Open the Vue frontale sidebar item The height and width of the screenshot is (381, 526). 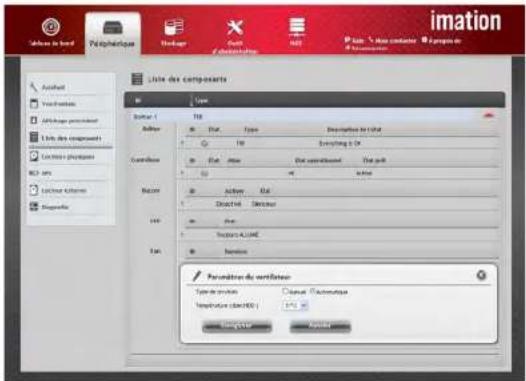coord(58,104)
